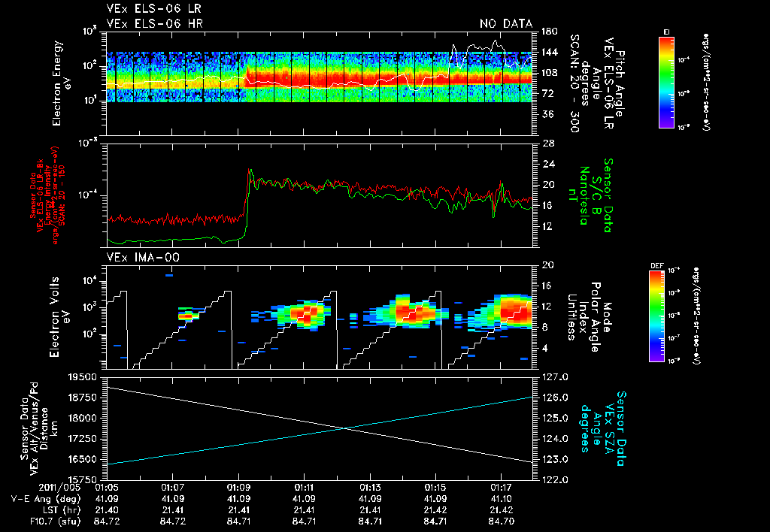Click the IMA ion spectrogram panel
770x532 pixels.
coord(320,317)
